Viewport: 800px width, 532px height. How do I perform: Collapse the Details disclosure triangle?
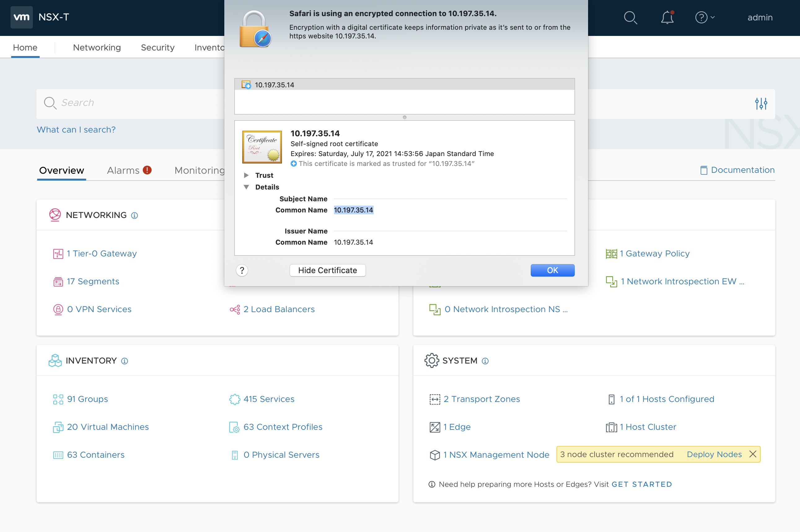(246, 187)
